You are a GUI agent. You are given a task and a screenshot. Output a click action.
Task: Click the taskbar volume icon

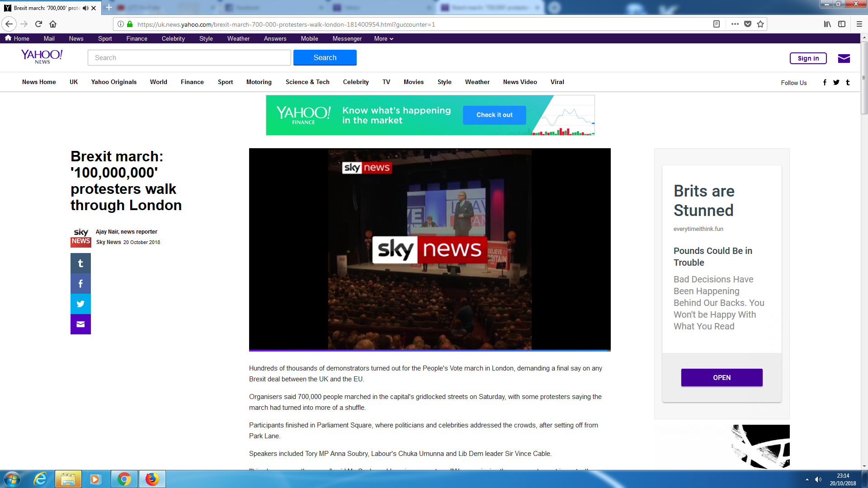pyautogui.click(x=818, y=479)
